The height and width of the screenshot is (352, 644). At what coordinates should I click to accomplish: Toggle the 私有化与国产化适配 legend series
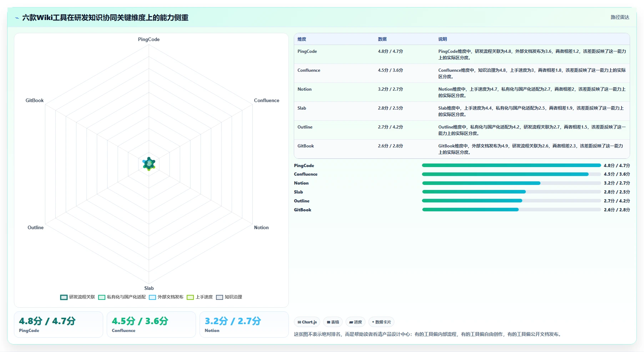122,297
